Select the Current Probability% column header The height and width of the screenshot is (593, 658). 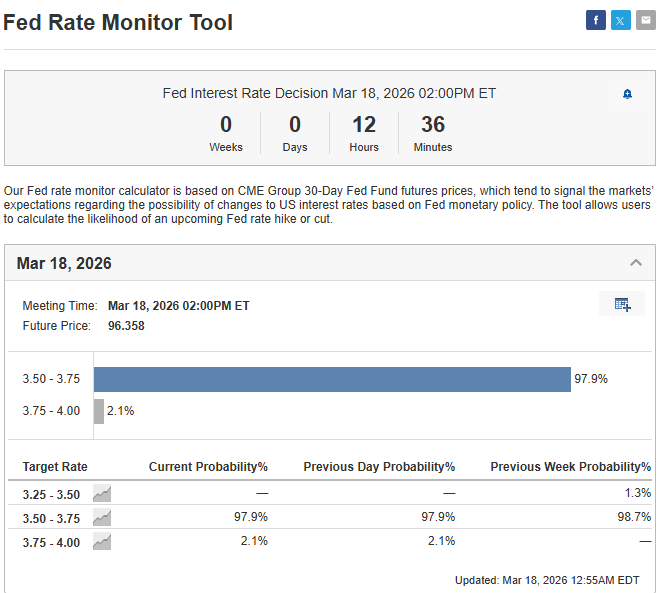tap(208, 467)
